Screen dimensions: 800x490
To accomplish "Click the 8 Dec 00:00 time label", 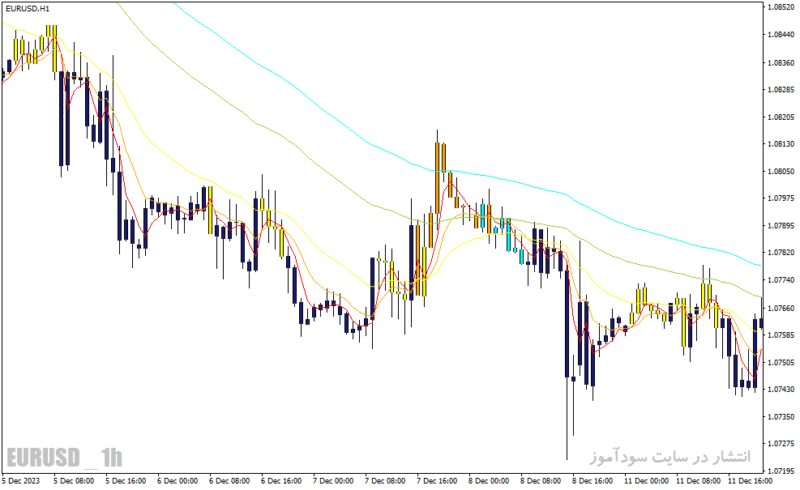I will [489, 481].
